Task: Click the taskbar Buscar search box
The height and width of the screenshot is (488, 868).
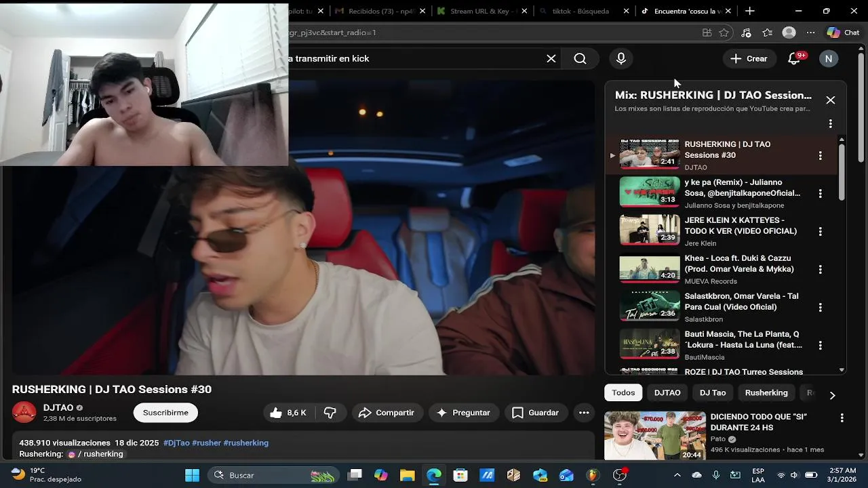Action: click(x=274, y=475)
